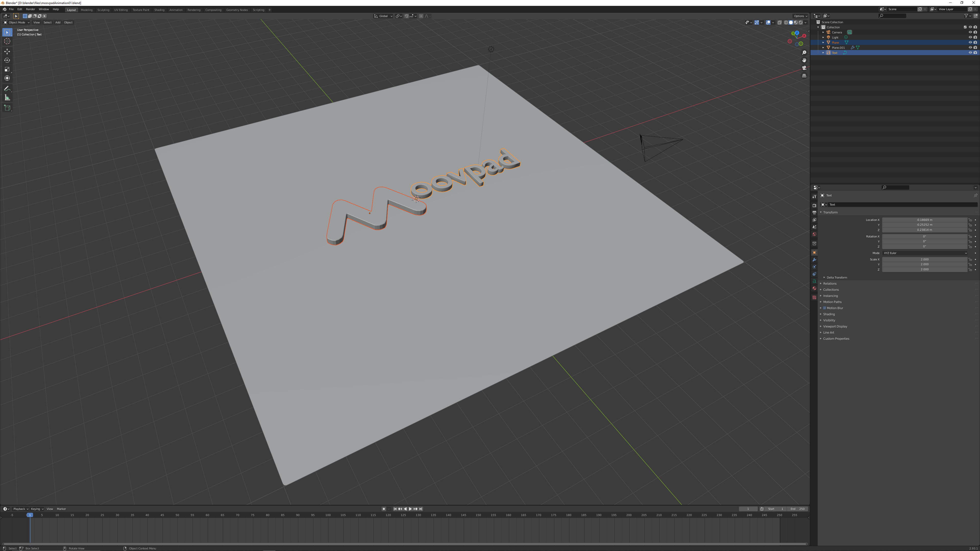Activate the Move tool

click(x=7, y=51)
